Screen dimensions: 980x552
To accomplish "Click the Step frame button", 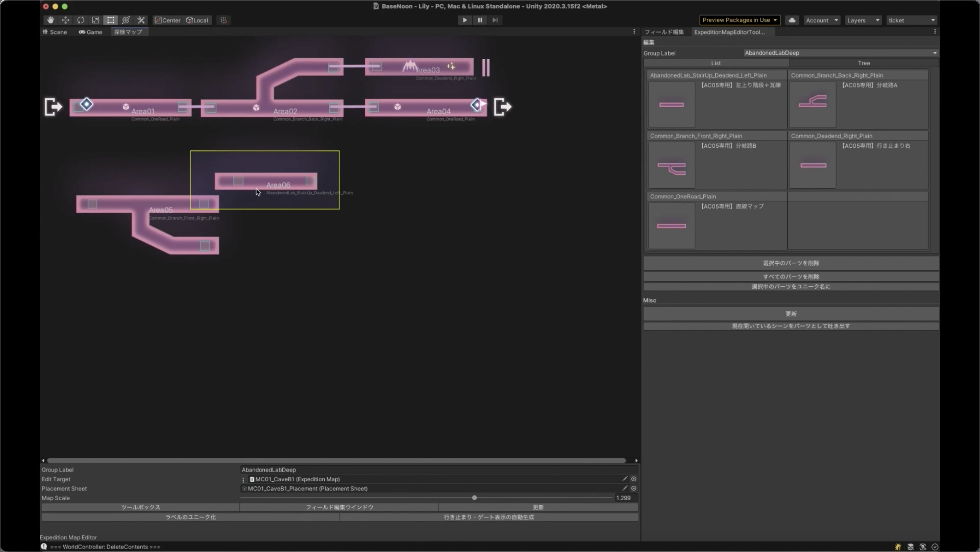I will (x=494, y=20).
